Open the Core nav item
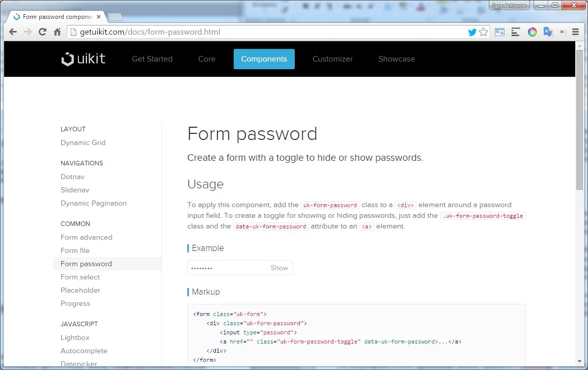 [x=207, y=59]
